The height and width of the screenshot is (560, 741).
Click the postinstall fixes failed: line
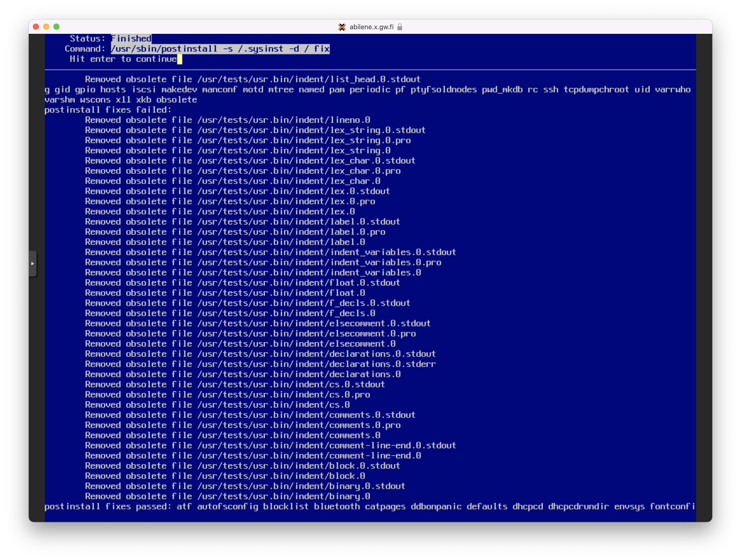108,110
